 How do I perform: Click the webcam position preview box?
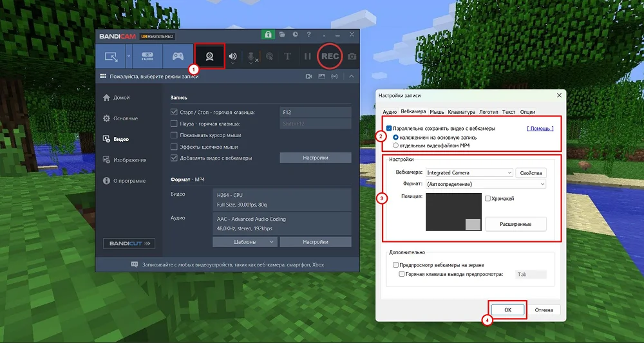tap(453, 212)
